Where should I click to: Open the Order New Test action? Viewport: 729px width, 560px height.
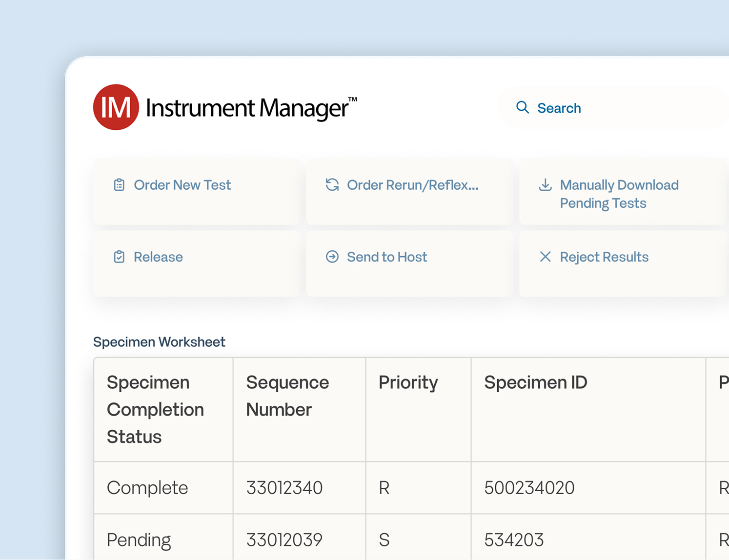tap(182, 185)
